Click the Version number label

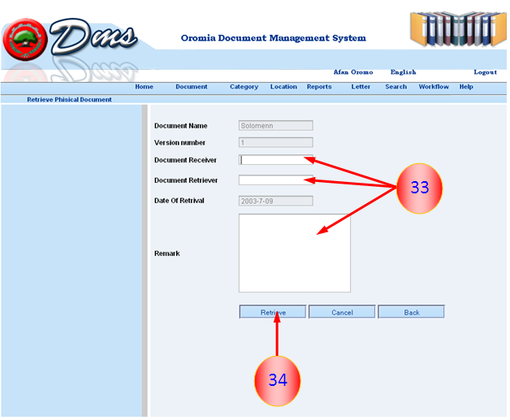pos(179,143)
